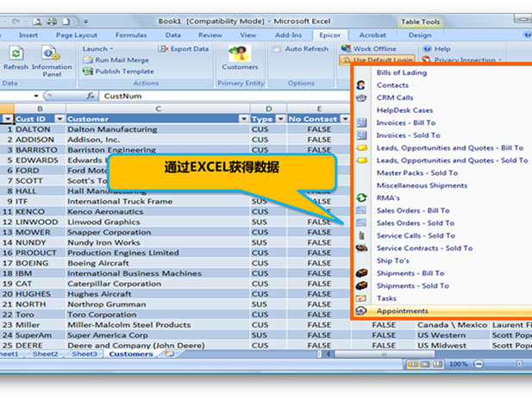Click Publish Template icon

[x=88, y=72]
